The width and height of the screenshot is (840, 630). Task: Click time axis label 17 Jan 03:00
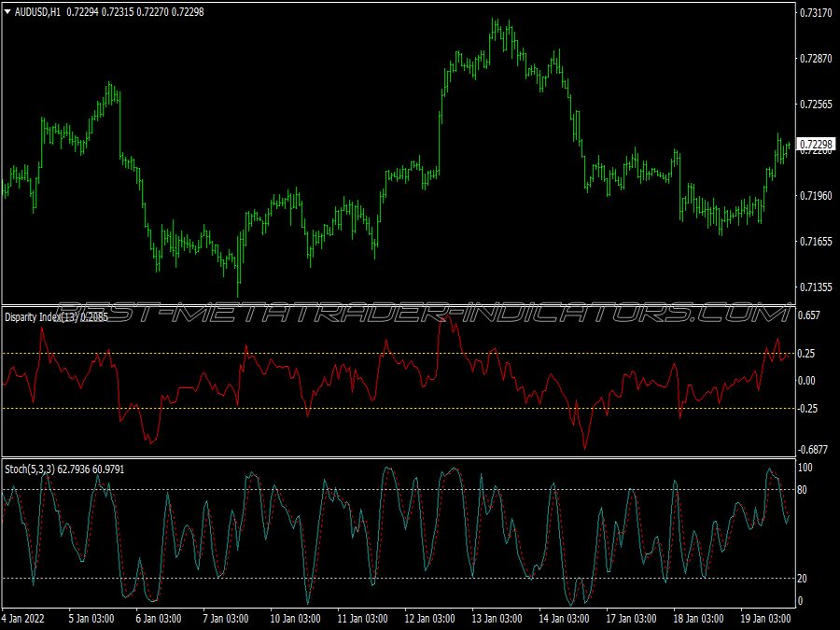coord(631,618)
